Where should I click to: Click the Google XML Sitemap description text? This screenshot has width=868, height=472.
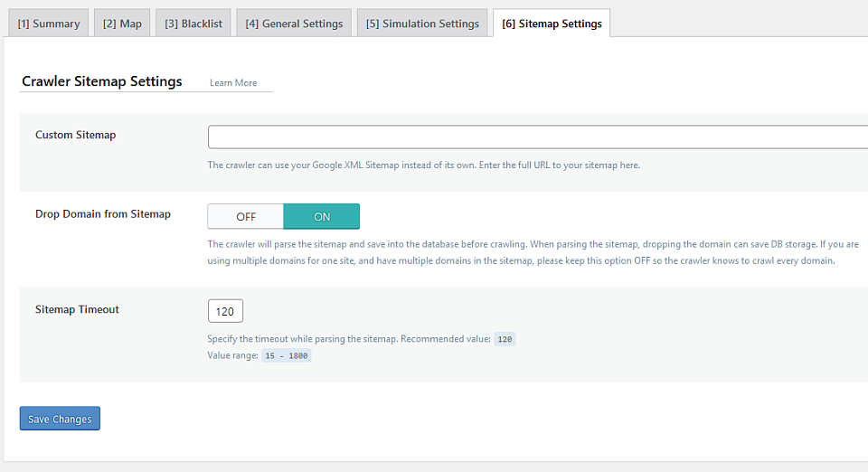point(423,165)
